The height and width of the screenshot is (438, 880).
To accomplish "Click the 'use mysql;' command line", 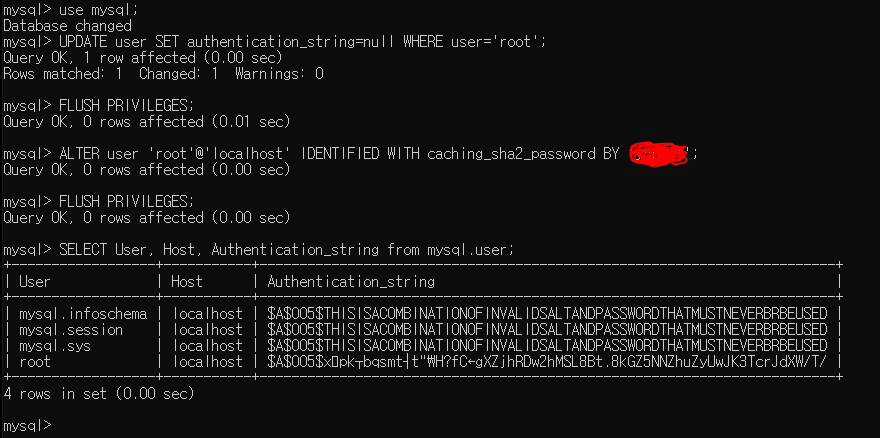I will click(x=71, y=10).
